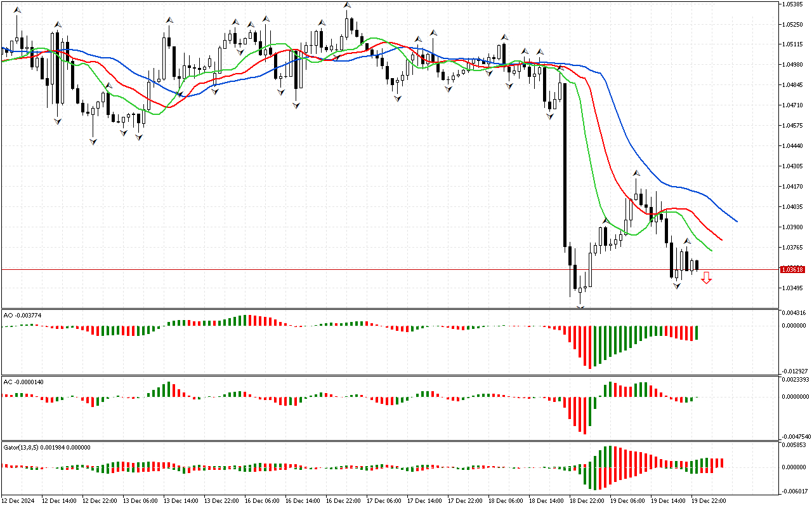Click the 0.0023393 AC scale value
Screen dimensions: 812x508
[x=795, y=380]
